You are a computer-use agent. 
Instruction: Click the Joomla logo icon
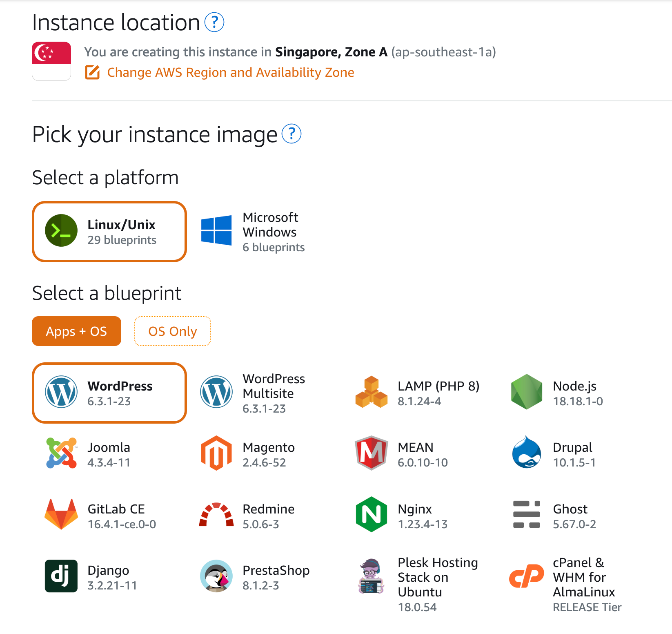click(x=61, y=453)
